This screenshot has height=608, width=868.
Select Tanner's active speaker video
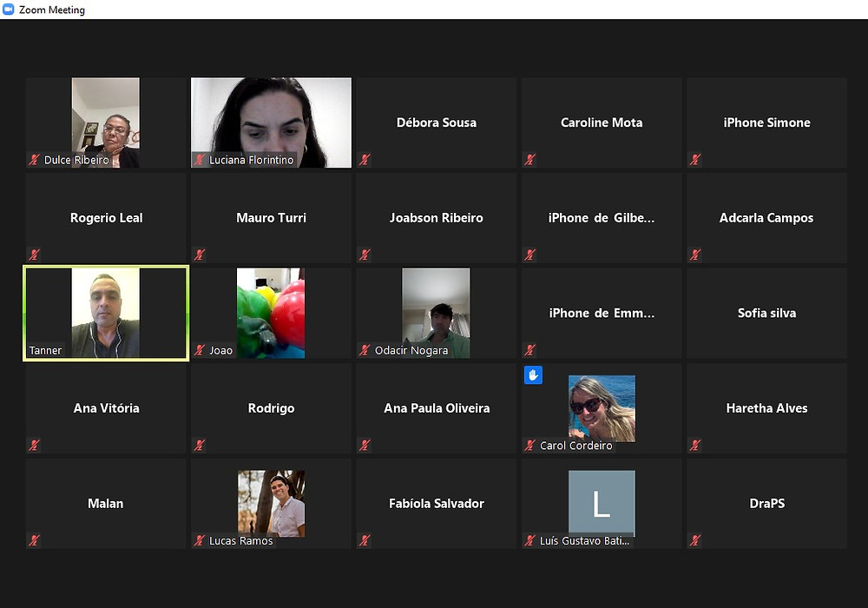coord(105,313)
